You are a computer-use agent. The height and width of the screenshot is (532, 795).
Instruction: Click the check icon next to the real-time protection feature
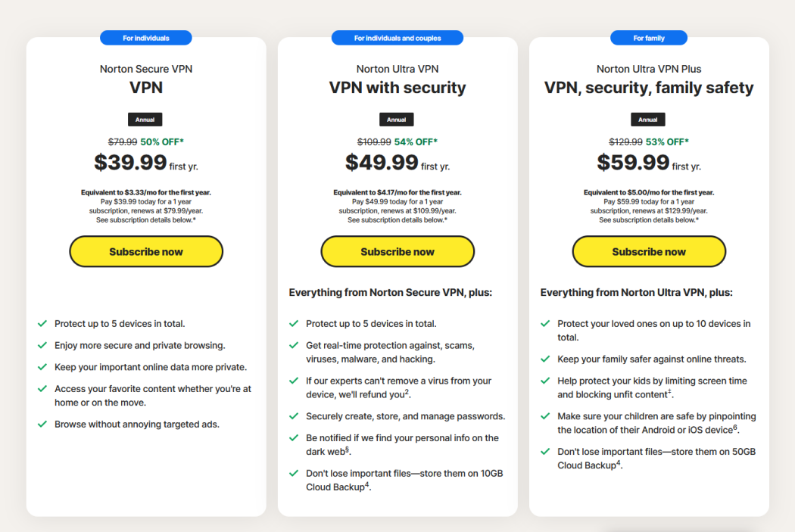click(x=295, y=344)
